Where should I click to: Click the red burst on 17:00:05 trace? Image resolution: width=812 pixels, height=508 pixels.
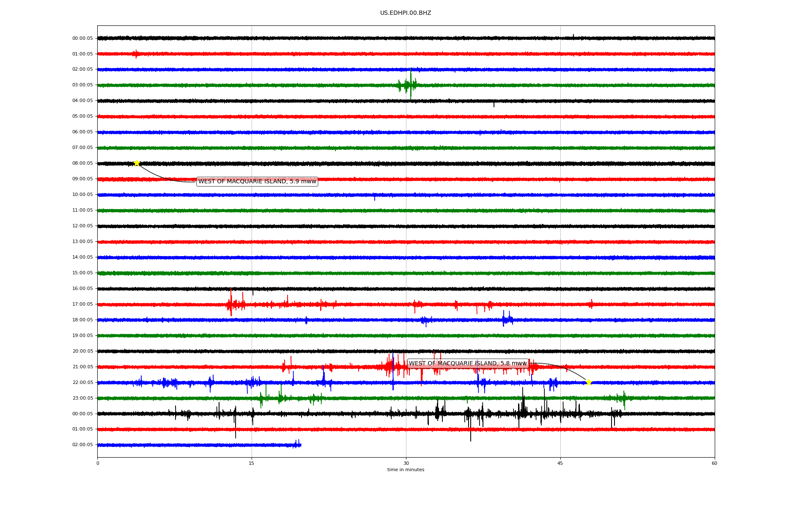pos(231,304)
